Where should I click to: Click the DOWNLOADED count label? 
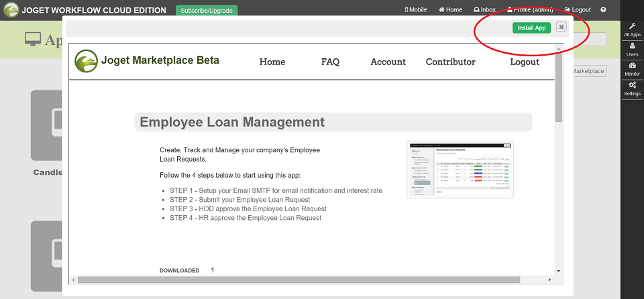180,271
